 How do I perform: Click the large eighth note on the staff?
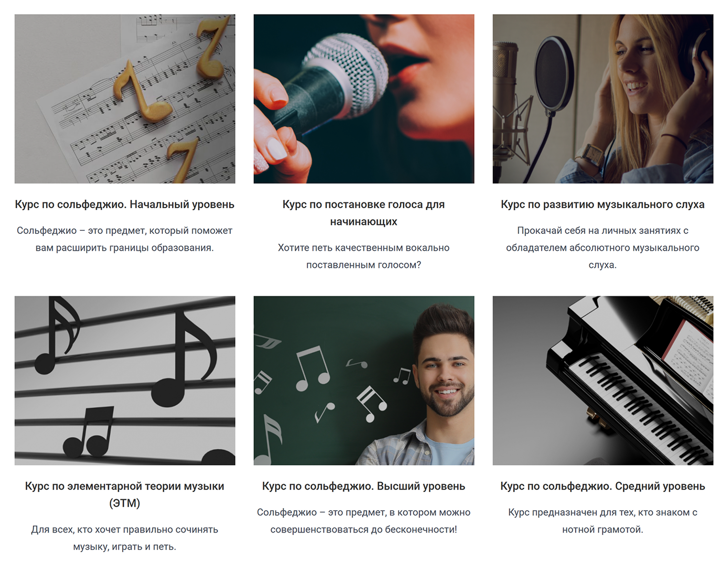pyautogui.click(x=184, y=359)
